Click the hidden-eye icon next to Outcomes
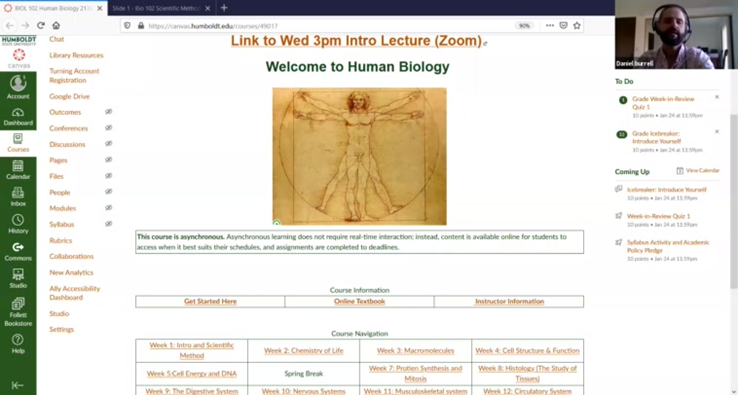This screenshot has width=738, height=395. [x=109, y=112]
